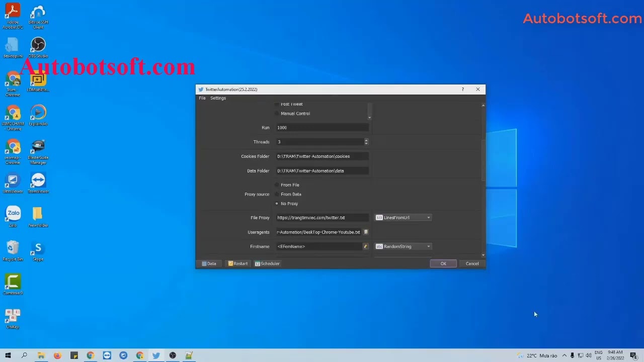Click the Firstname input field

tap(318, 246)
